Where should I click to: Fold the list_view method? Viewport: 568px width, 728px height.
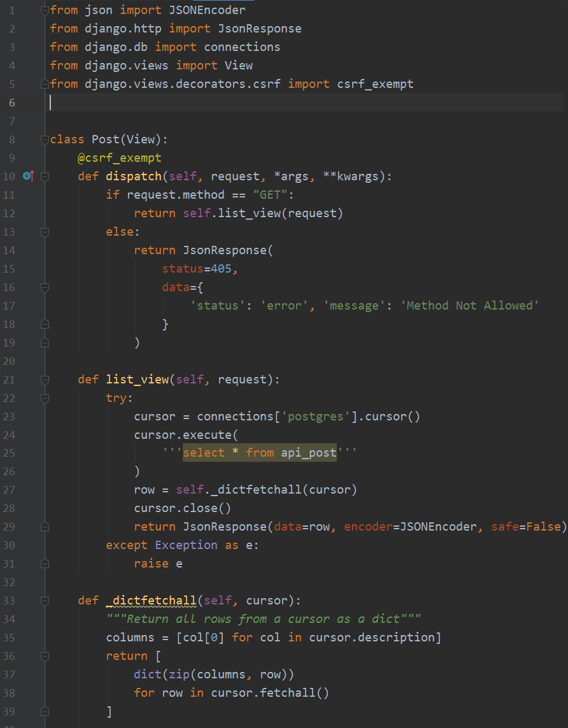pos(45,380)
